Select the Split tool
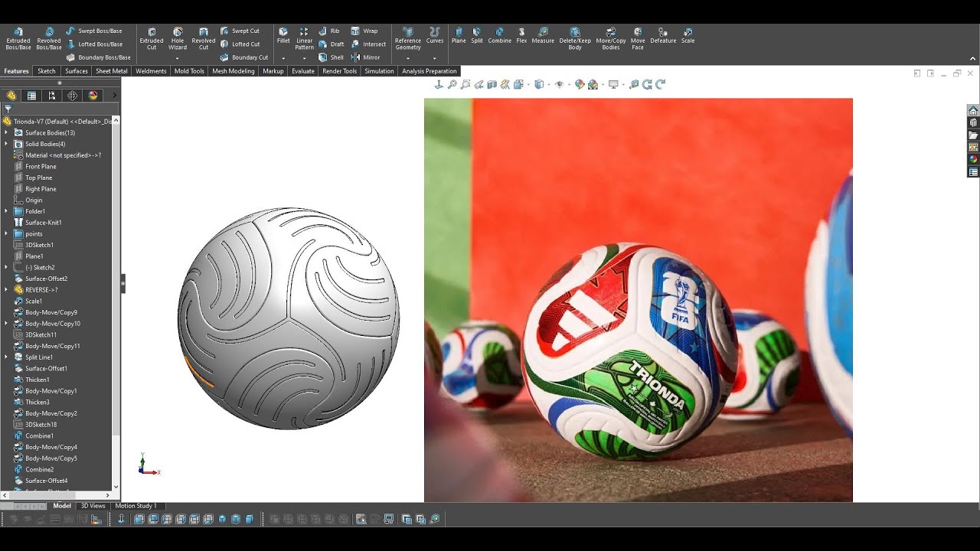980x551 pixels. (x=477, y=35)
